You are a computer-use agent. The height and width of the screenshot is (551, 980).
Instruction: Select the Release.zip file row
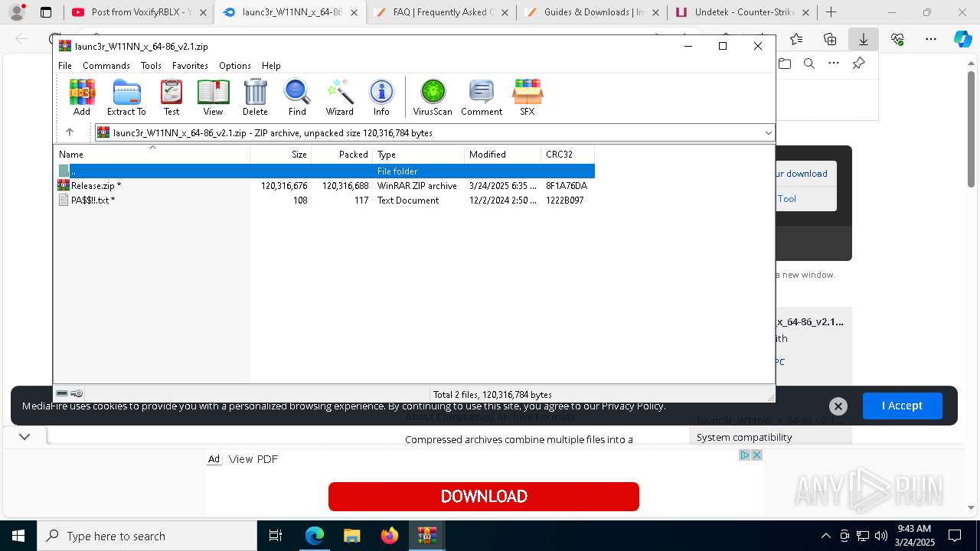325,186
